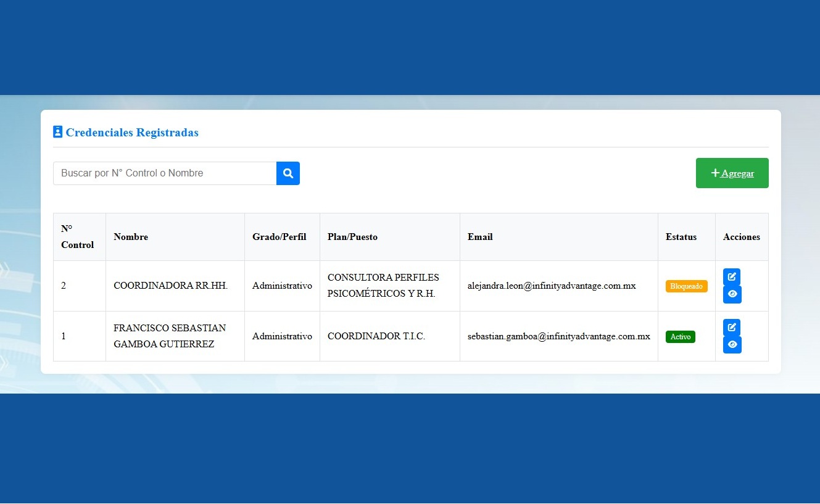Click the search magnifier icon
Screen dimensions: 820x504
point(288,173)
